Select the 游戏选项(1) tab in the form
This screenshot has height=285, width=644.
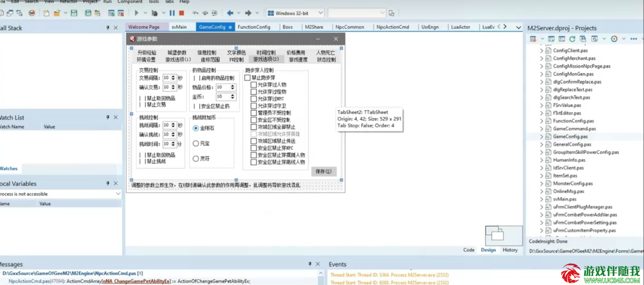click(178, 60)
